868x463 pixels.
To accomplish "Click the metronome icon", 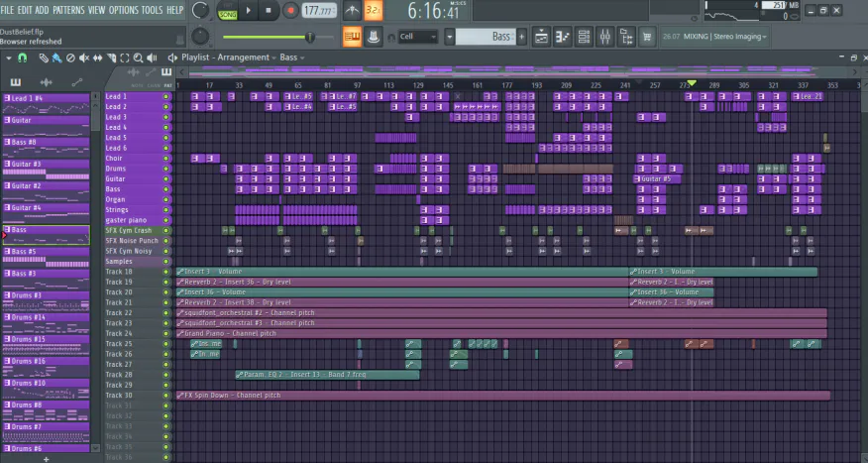I will (x=352, y=10).
